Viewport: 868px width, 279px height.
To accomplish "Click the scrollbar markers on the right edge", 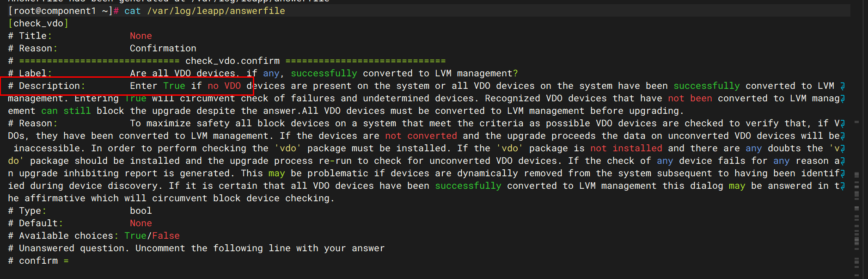I will 856,208.
